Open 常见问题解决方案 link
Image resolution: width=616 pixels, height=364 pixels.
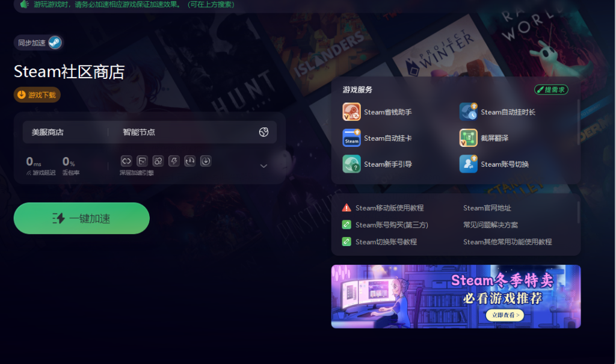click(x=490, y=225)
